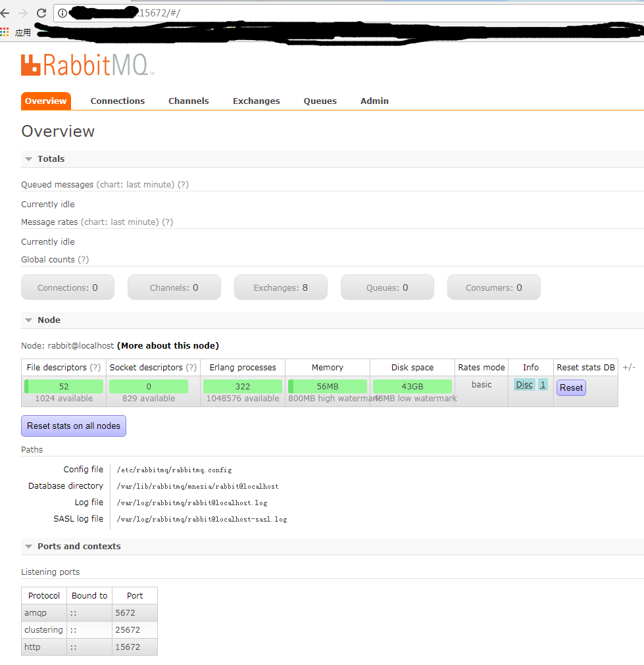Click the site info icon in address bar
This screenshot has height=665, width=644.
[62, 13]
